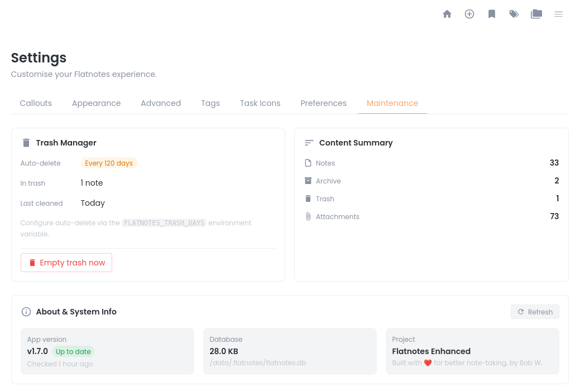This screenshot has width=580, height=392.
Task: Click the Trash Manager heading
Action: point(66,143)
